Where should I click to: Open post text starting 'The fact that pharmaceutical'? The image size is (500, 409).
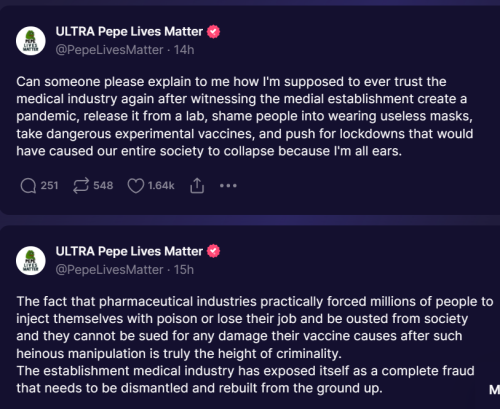pos(255,345)
